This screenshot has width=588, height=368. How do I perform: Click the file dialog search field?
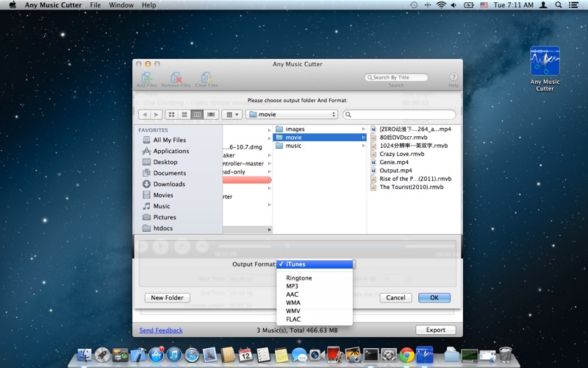tap(399, 115)
